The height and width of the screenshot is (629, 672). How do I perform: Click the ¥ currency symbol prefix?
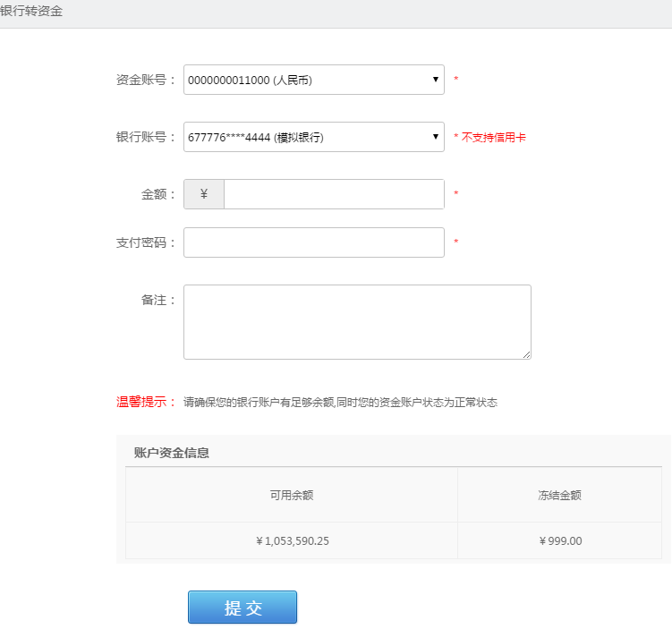tap(204, 194)
